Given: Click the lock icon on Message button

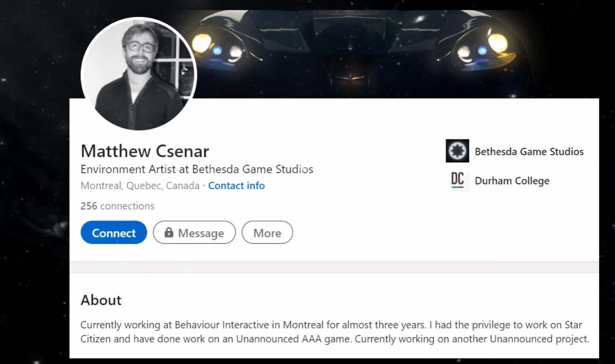Looking at the screenshot, I should tap(169, 232).
